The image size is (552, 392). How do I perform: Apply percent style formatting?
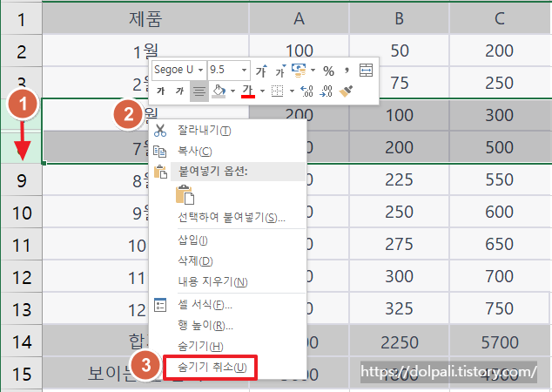[328, 71]
